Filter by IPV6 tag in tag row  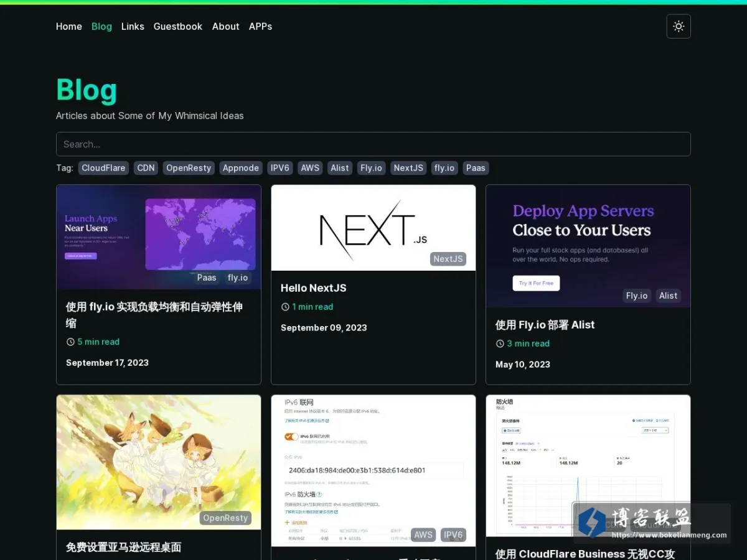[x=280, y=168]
